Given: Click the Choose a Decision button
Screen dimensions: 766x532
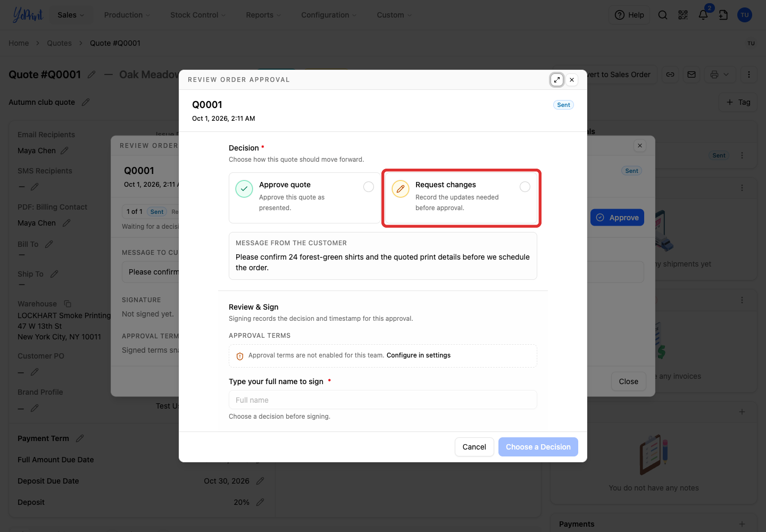Looking at the screenshot, I should click(538, 447).
